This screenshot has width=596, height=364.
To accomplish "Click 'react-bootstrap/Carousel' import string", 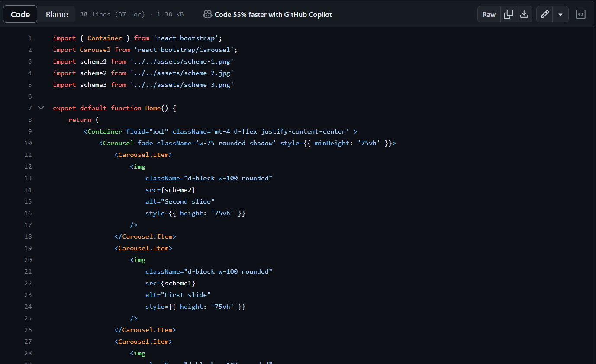I will pos(184,50).
